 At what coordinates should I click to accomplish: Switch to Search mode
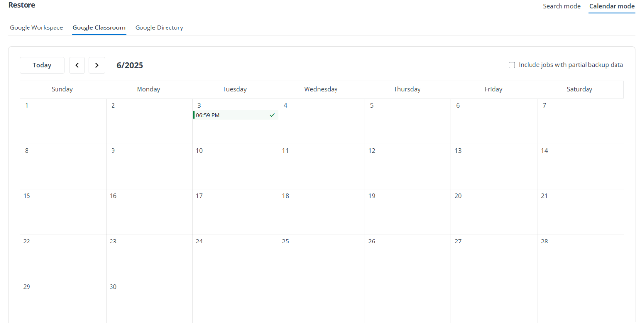click(561, 6)
